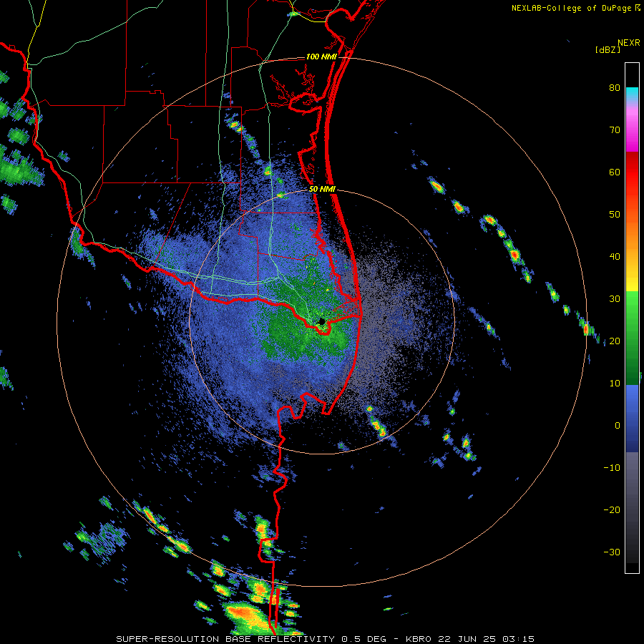
Task: Click the "100 NMI" range ring label
Action: (321, 57)
